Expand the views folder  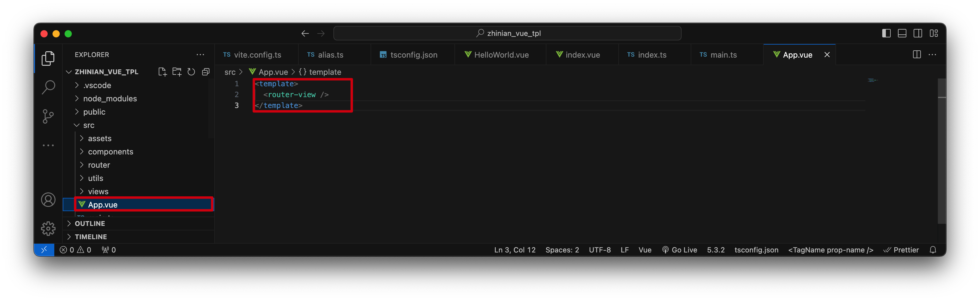click(139, 192)
